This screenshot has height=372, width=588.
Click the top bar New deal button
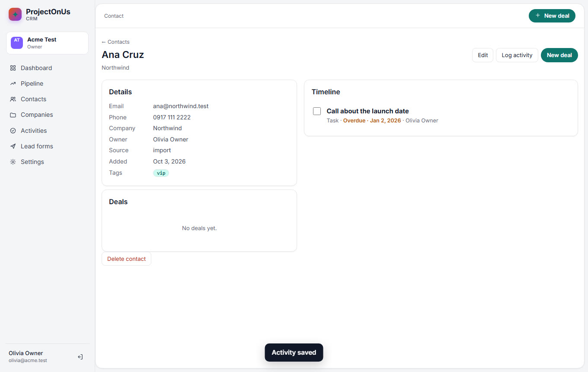(552, 16)
